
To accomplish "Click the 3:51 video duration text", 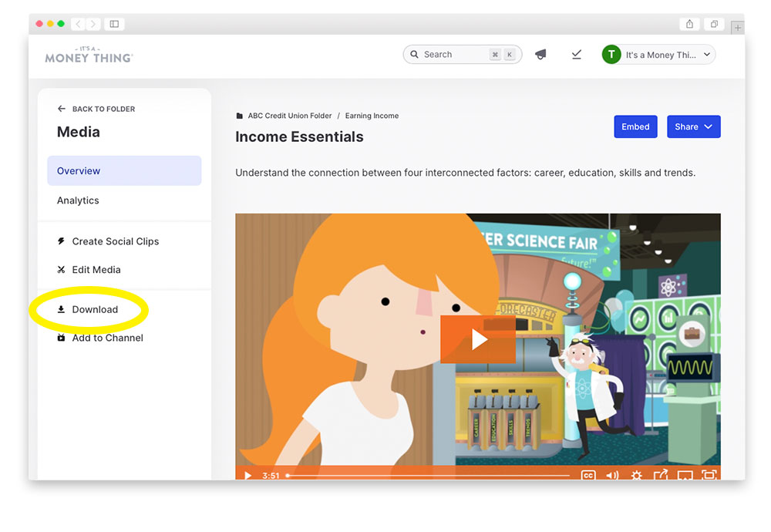I will 271,476.
